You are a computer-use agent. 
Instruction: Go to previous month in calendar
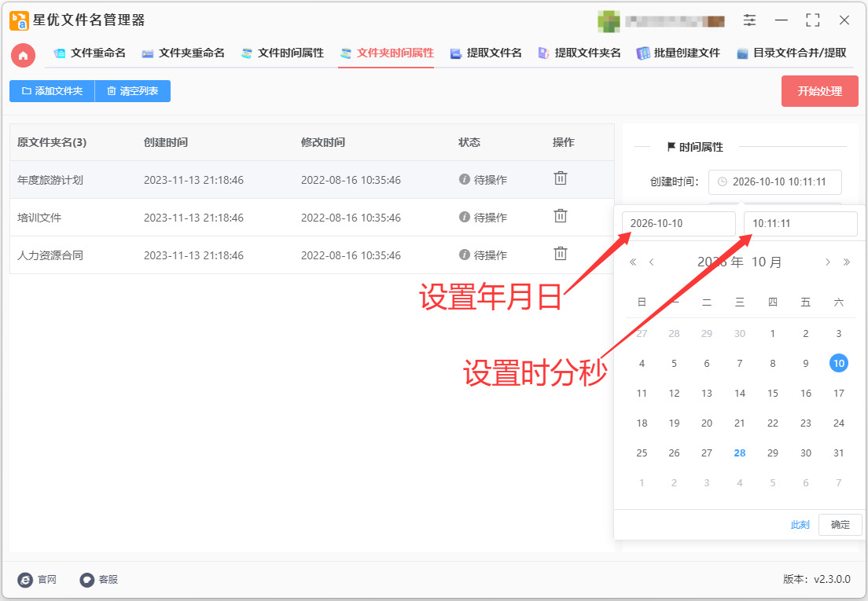pos(652,262)
